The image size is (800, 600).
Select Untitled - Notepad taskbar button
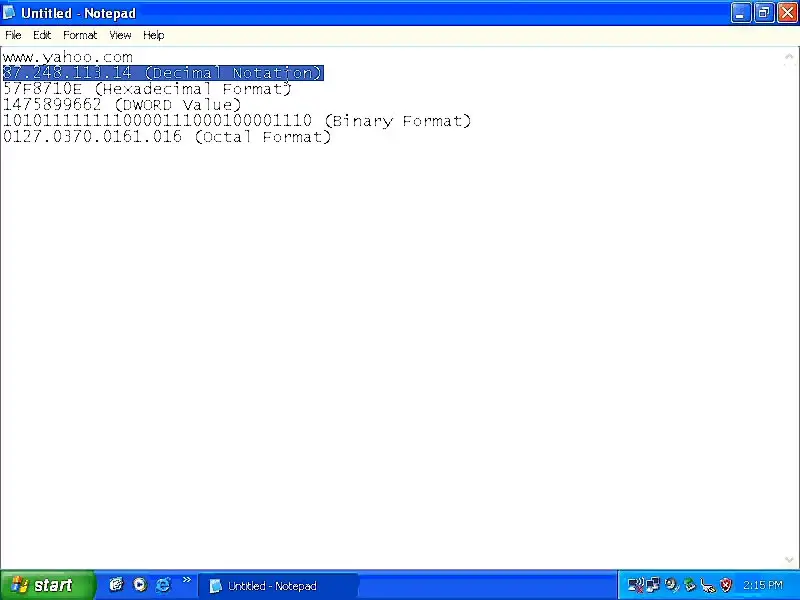278,586
